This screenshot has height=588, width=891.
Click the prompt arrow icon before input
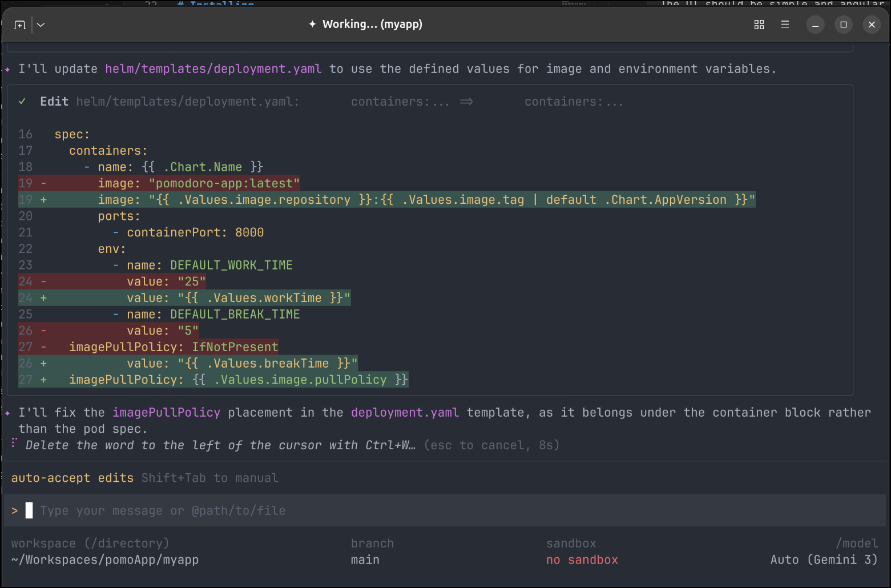click(15, 510)
